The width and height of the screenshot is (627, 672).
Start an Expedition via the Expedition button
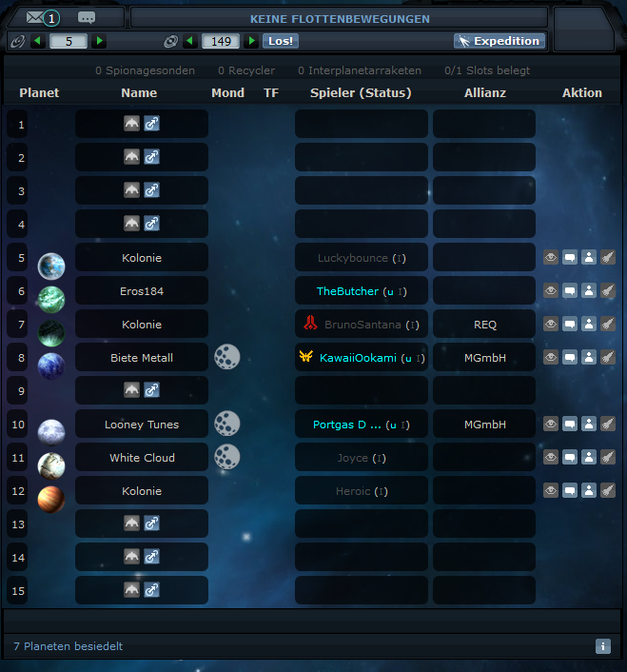(500, 41)
